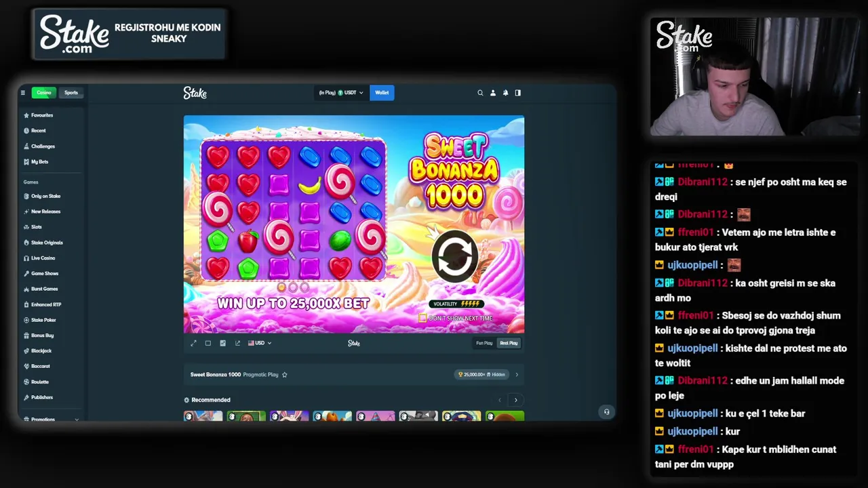Enter fullscreen mode for the game

(193, 343)
